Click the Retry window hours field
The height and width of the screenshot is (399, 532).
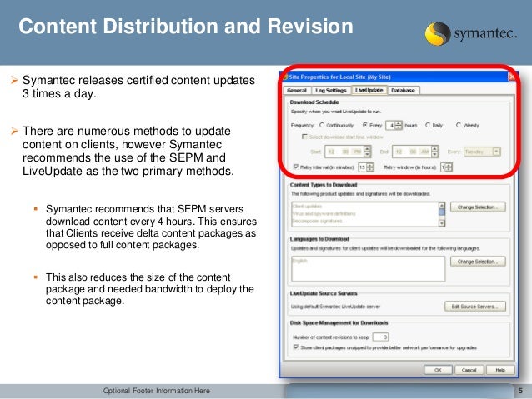point(443,167)
